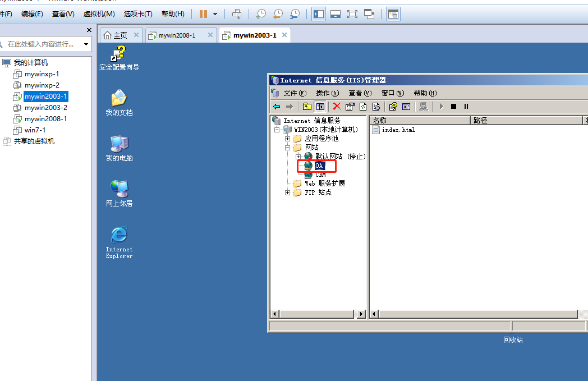Close the mywin2003-1 tab

point(284,35)
